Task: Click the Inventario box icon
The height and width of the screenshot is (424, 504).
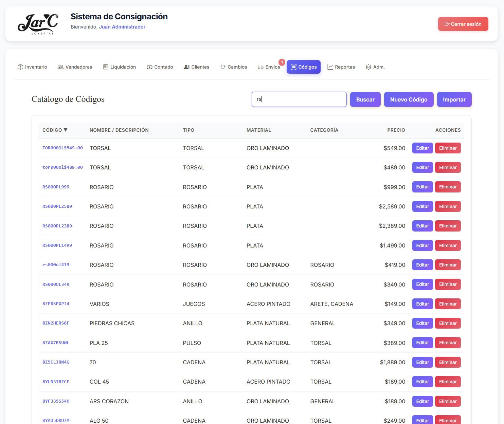Action: (x=20, y=67)
